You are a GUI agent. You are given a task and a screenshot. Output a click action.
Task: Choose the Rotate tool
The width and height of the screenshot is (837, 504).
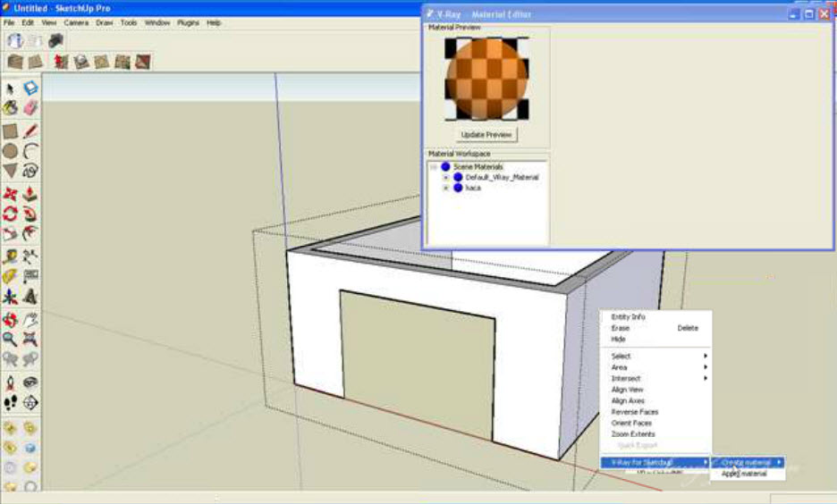[10, 214]
